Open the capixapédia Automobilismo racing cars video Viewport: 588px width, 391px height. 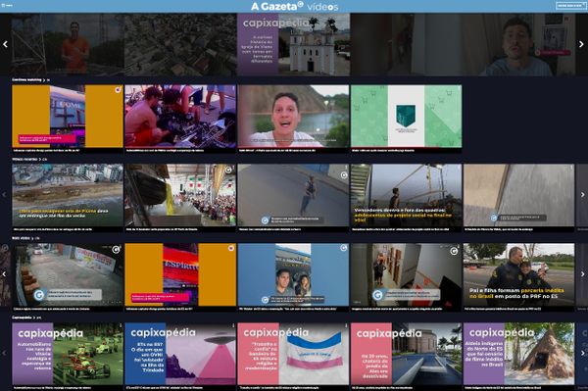pos(68,356)
